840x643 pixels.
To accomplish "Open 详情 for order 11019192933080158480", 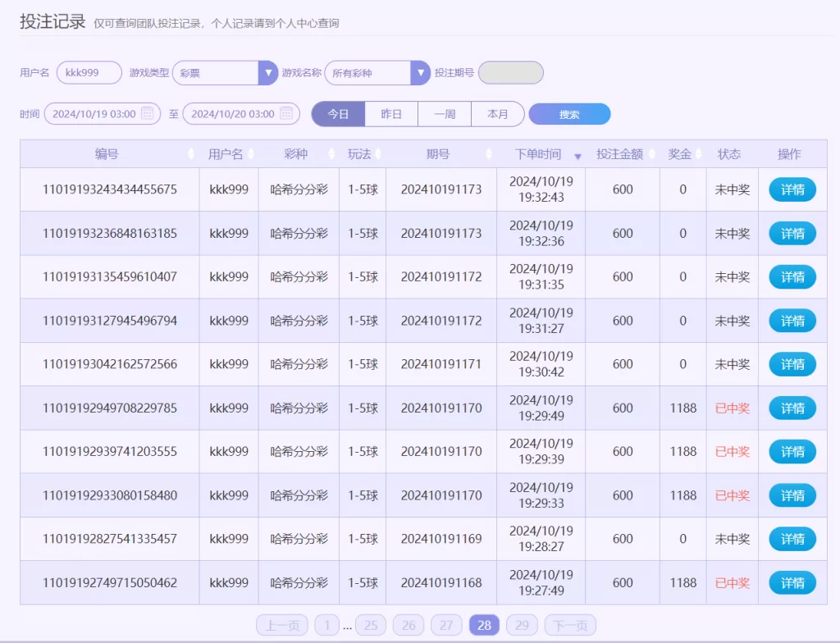I will (792, 495).
